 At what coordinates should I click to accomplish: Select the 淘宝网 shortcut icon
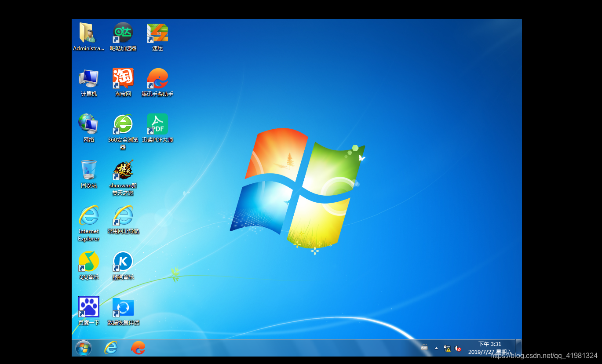coord(123,83)
